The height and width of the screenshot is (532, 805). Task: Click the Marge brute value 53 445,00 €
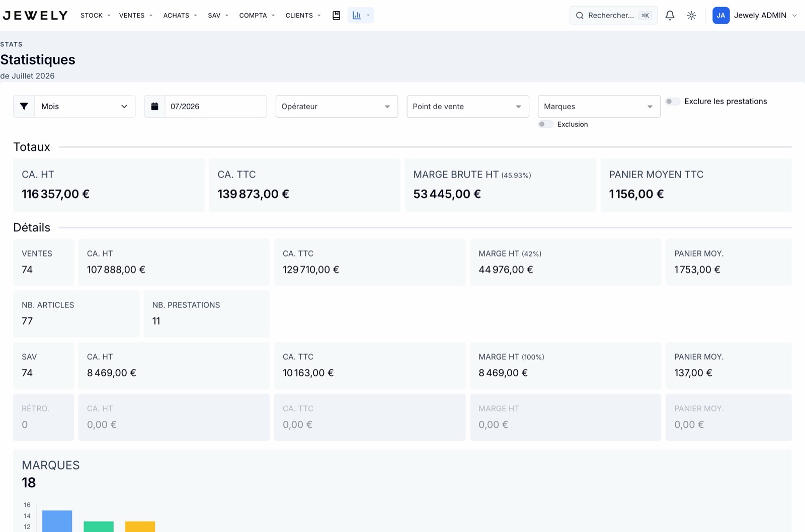pyautogui.click(x=447, y=194)
